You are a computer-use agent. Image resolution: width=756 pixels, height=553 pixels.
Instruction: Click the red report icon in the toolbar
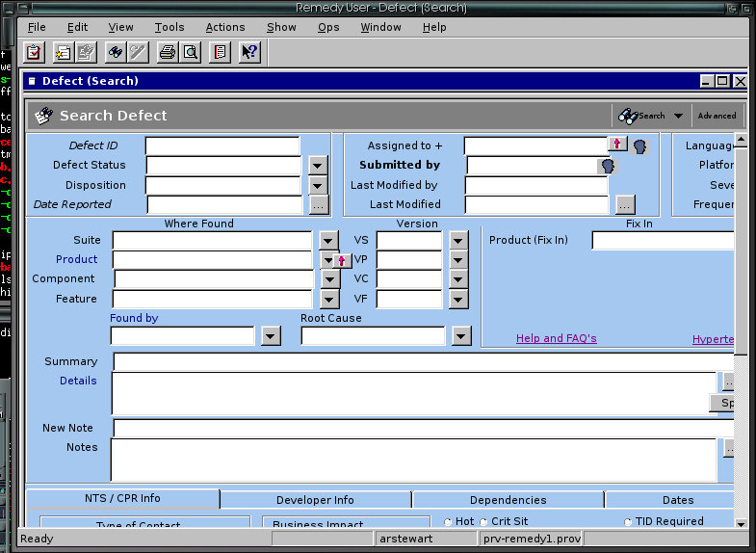point(220,52)
